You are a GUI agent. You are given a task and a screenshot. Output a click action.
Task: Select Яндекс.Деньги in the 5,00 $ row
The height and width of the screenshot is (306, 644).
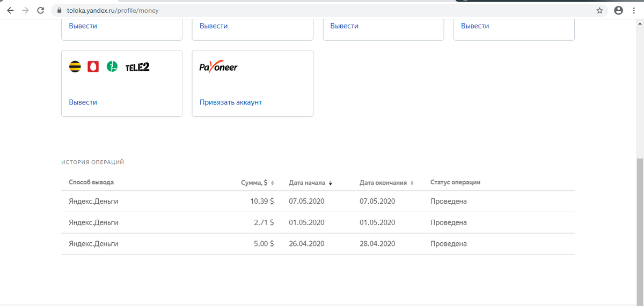point(93,243)
